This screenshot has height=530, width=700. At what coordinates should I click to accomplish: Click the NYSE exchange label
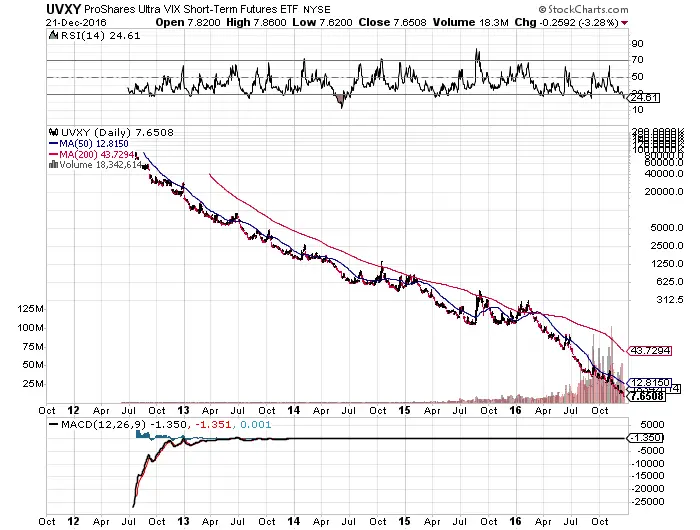(317, 9)
